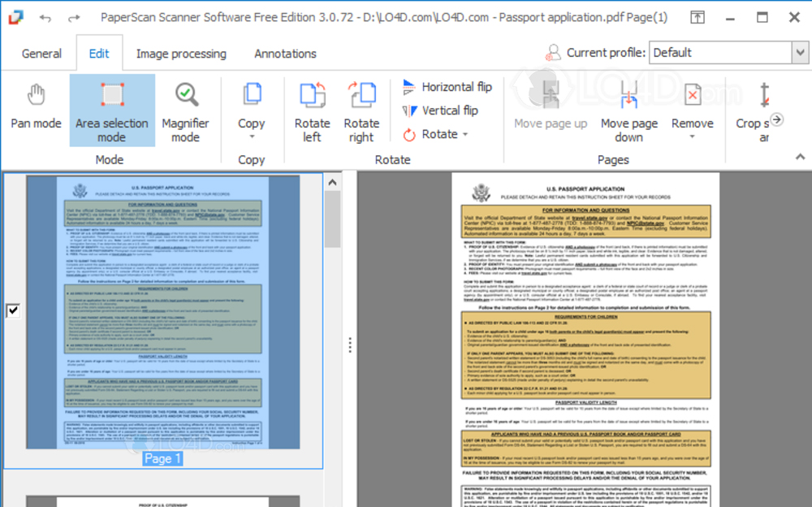Click the Move page up button

pyautogui.click(x=551, y=110)
